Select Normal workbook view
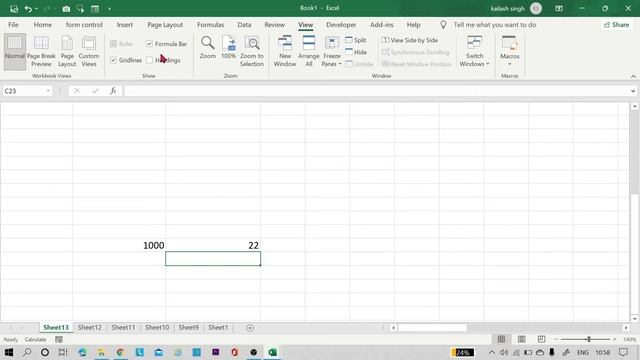This screenshot has height=360, width=640. pos(15,51)
